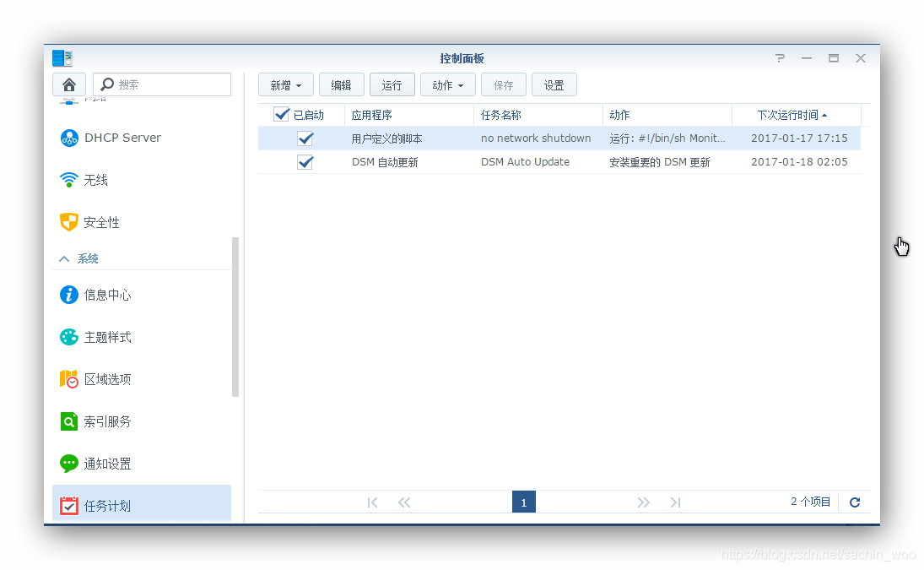Go to previous page of task list
The image size is (924, 570).
[x=404, y=502]
